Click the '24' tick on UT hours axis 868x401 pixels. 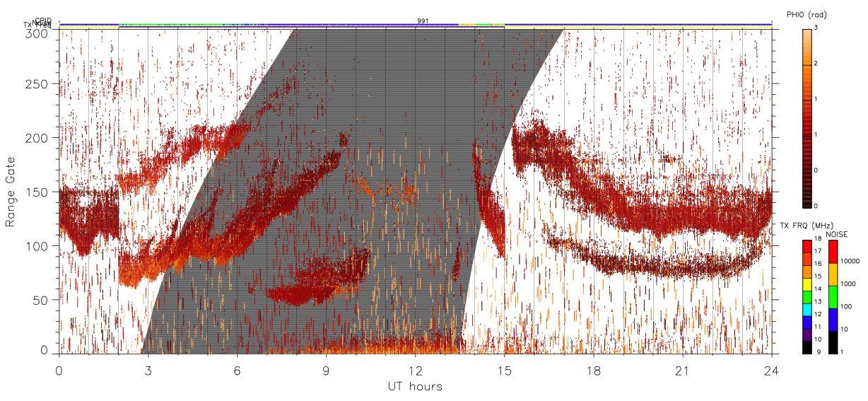click(x=772, y=371)
